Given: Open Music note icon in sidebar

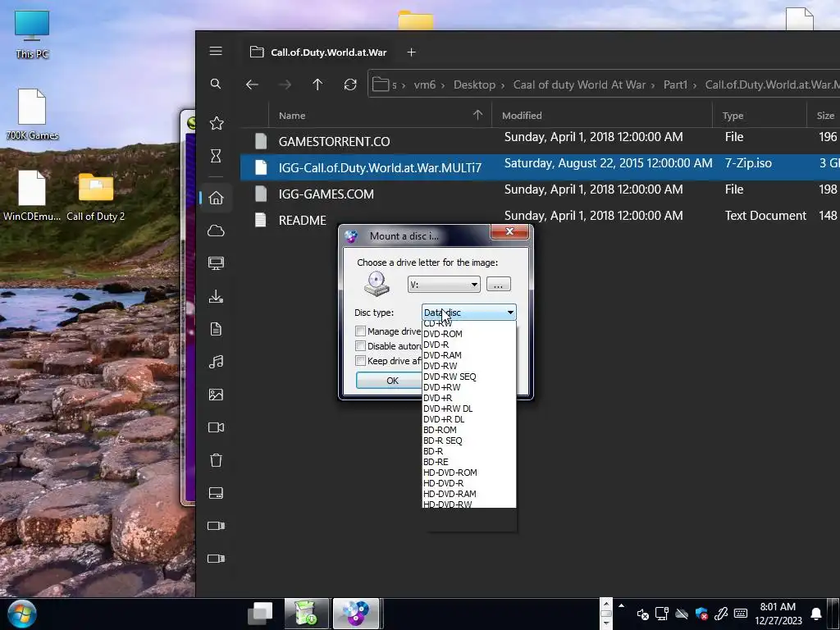Looking at the screenshot, I should coord(216,362).
